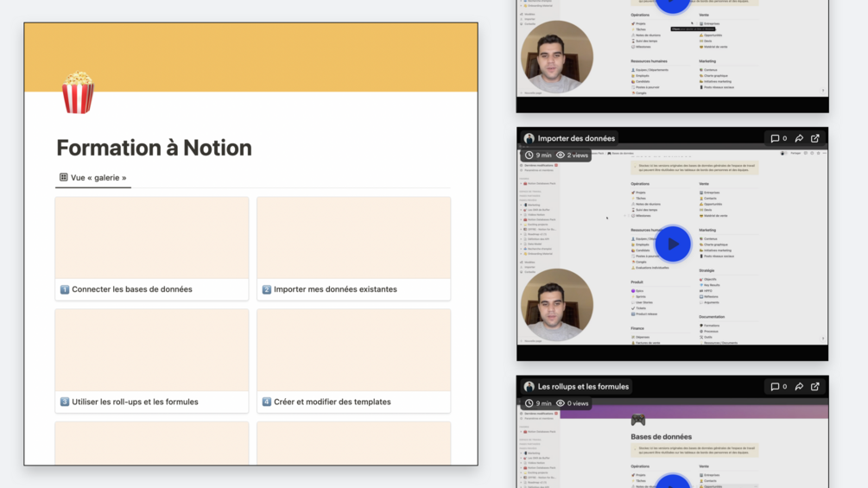The width and height of the screenshot is (868, 488).
Task: Click the popcorn page icon
Action: pyautogui.click(x=78, y=92)
